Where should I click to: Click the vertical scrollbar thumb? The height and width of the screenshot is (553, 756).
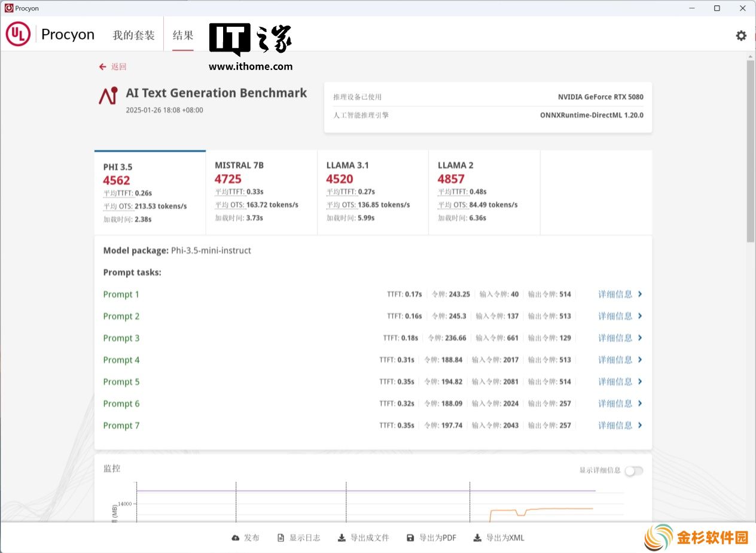751,151
